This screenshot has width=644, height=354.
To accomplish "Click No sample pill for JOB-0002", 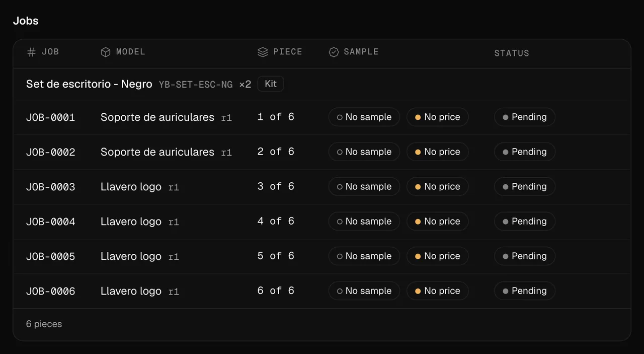I will point(364,152).
